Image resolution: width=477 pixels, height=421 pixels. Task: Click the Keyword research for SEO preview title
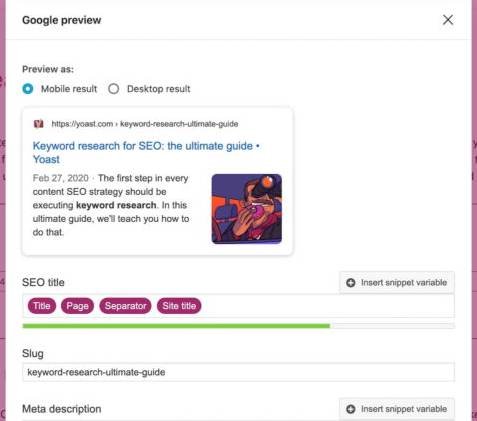(146, 153)
